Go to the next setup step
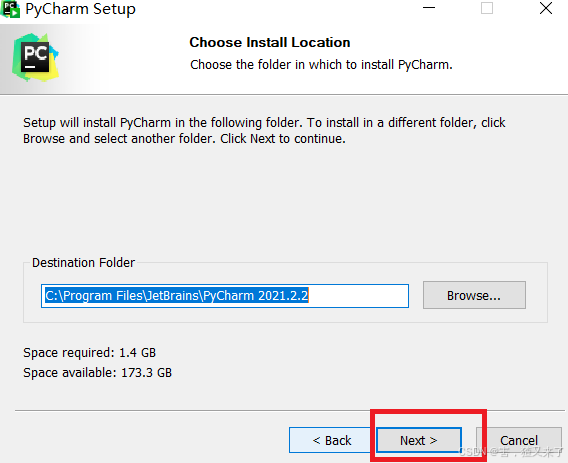Screen dimensions: 568x463 (x=419, y=440)
